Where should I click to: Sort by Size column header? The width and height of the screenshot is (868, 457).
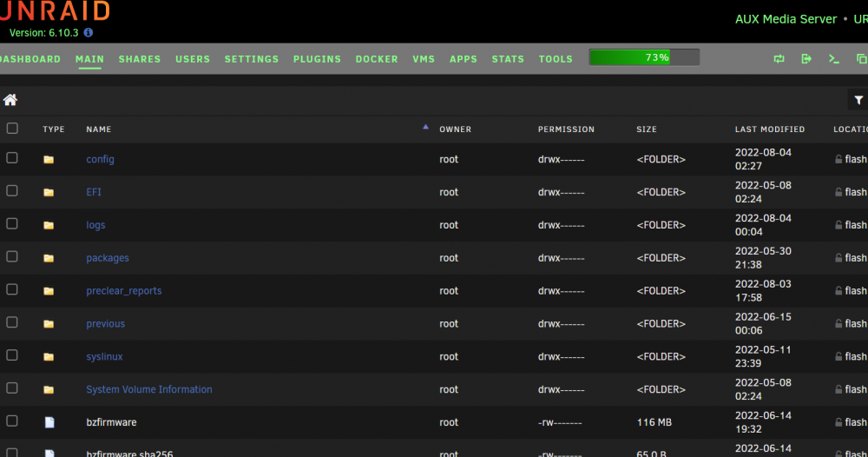646,129
